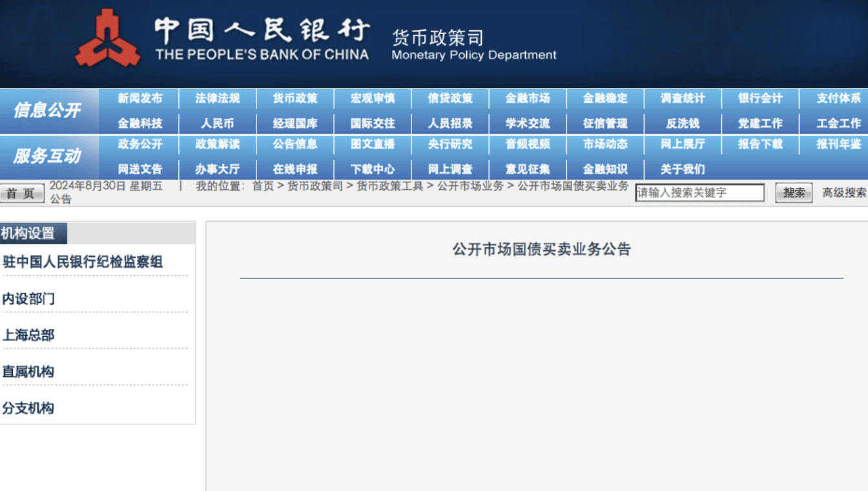
Task: Open the 新闻发布 menu item
Action: (139, 99)
